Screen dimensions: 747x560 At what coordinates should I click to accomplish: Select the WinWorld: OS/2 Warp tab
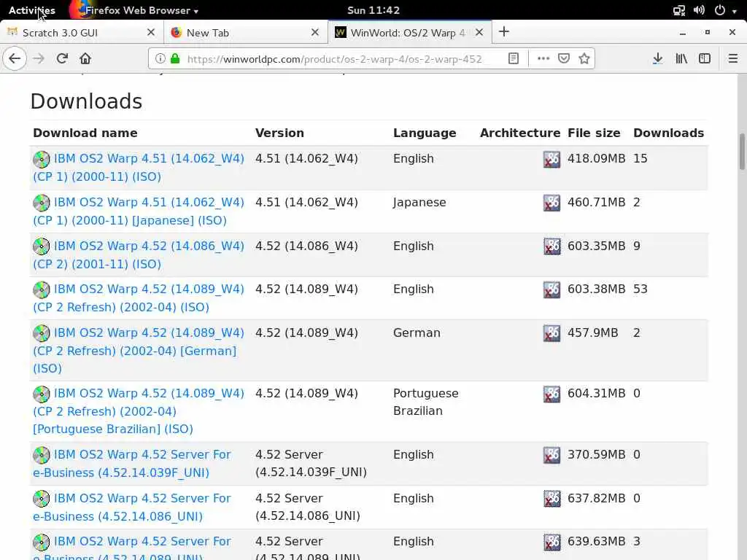(410, 32)
